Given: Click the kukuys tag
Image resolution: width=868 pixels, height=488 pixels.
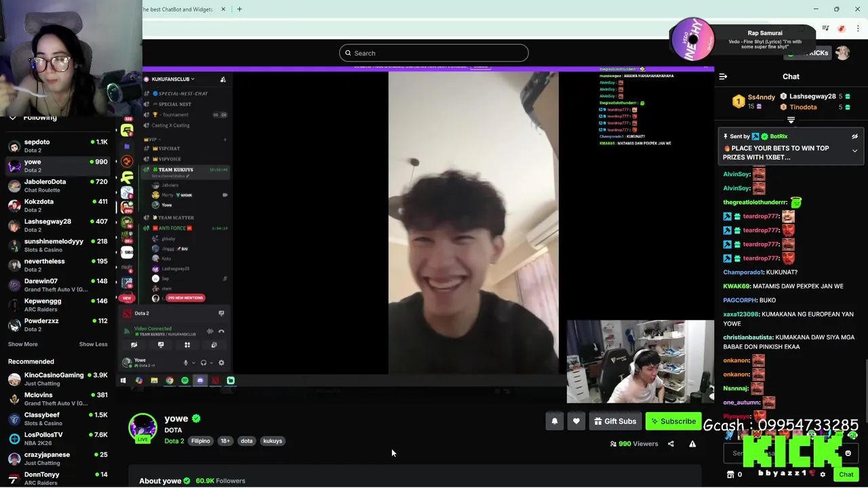Looking at the screenshot, I should (x=273, y=441).
